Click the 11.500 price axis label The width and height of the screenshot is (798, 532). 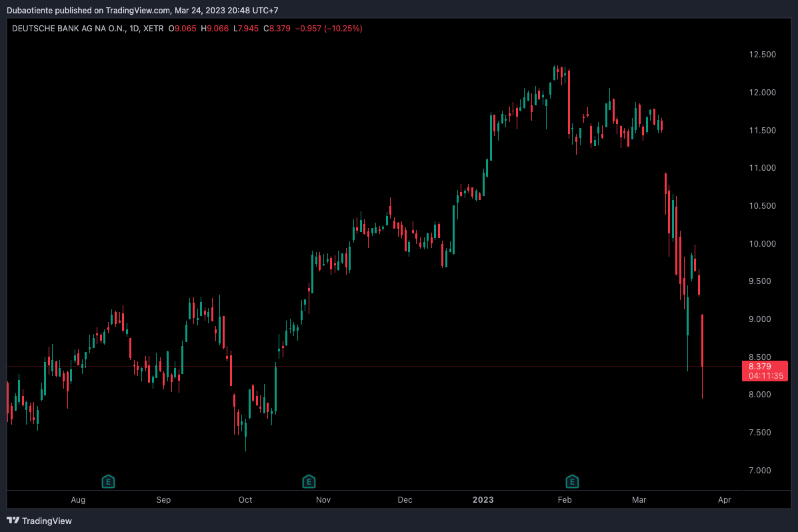pos(763,130)
